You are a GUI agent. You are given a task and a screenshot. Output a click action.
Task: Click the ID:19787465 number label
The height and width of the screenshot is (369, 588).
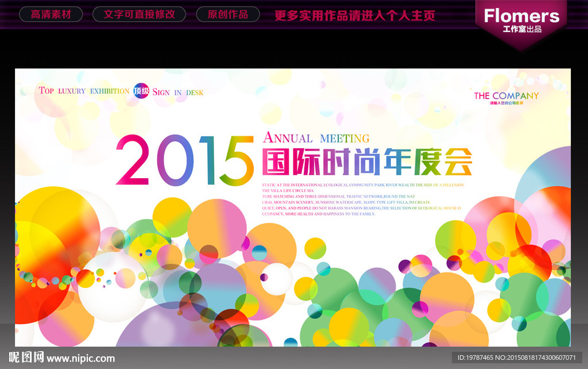(516, 358)
